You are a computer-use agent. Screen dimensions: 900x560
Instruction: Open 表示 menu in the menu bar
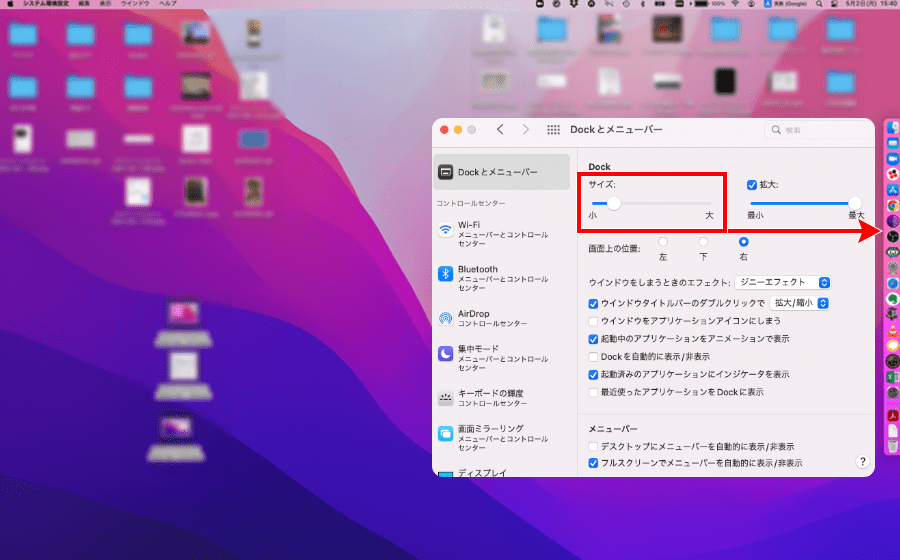pyautogui.click(x=106, y=3)
